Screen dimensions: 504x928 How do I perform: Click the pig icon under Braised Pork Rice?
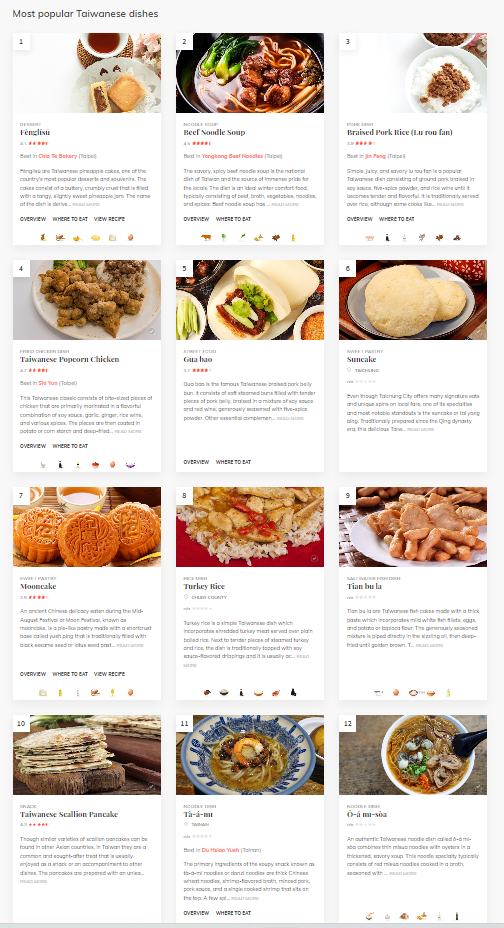click(370, 237)
